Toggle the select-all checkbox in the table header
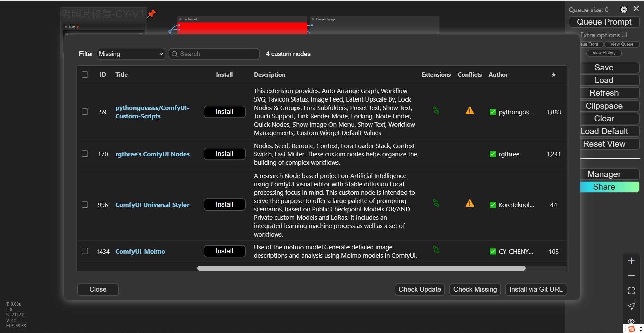644x333 pixels. coord(85,75)
